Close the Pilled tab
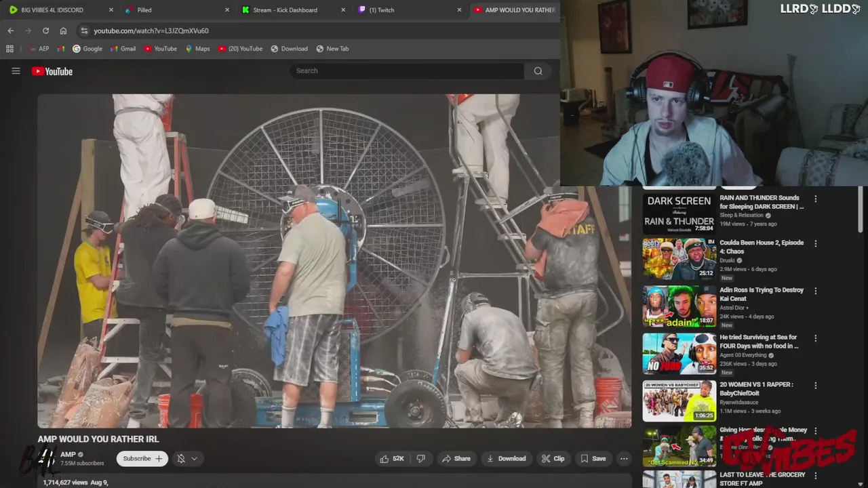The height and width of the screenshot is (488, 868). tap(227, 10)
